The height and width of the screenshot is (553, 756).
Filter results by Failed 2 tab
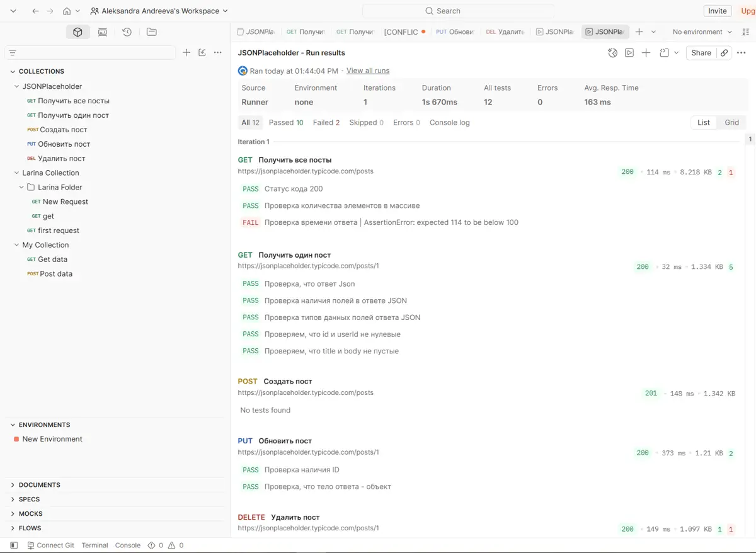coord(326,123)
